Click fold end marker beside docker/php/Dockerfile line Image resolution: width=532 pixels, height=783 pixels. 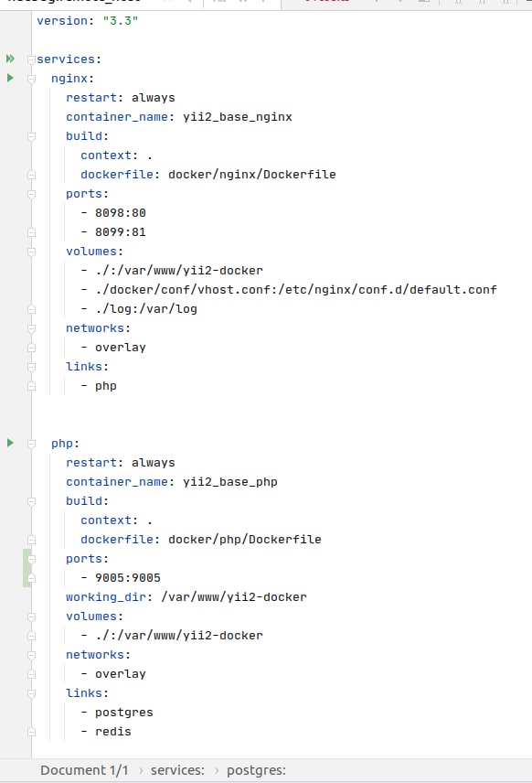pos(31,540)
